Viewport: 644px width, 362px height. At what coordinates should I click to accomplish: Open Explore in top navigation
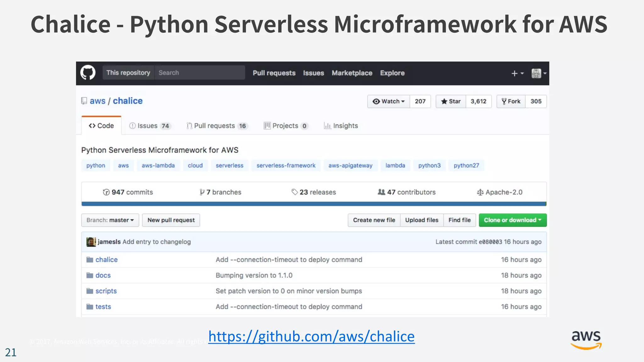(x=392, y=73)
